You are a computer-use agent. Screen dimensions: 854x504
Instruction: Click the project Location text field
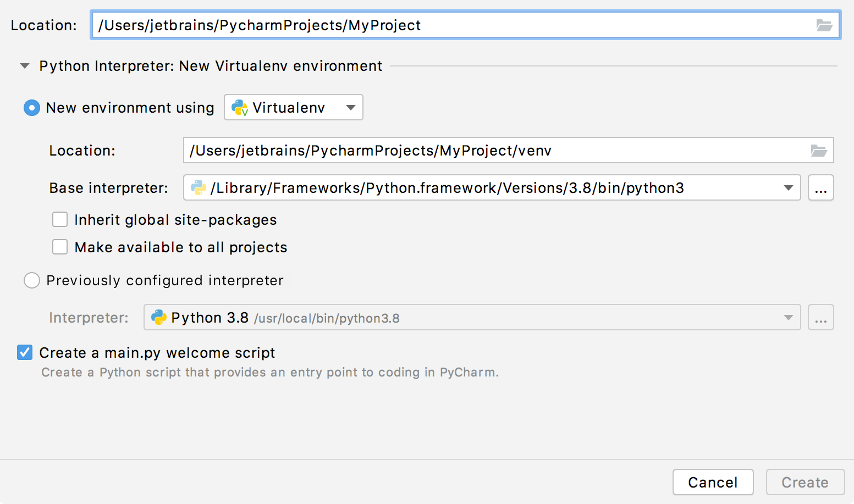tap(451, 25)
